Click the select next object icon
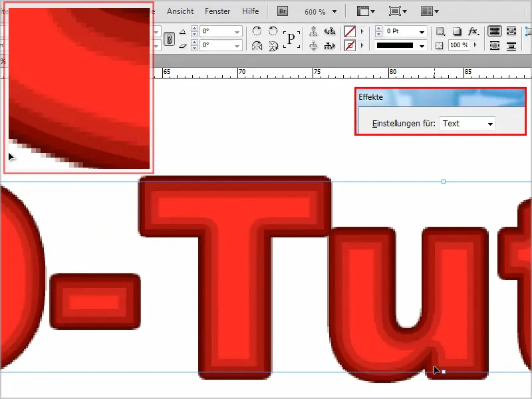 tap(329, 45)
